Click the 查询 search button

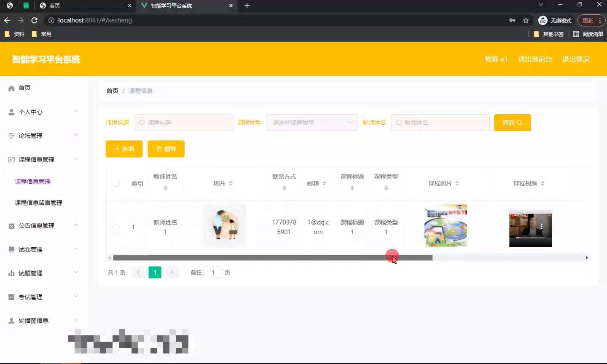pyautogui.click(x=512, y=122)
